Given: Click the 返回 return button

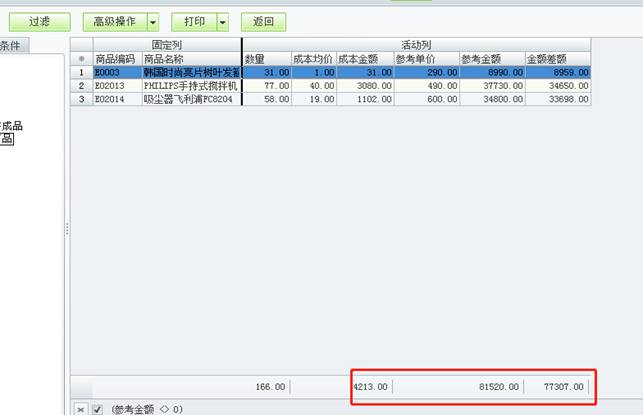Looking at the screenshot, I should (x=263, y=21).
